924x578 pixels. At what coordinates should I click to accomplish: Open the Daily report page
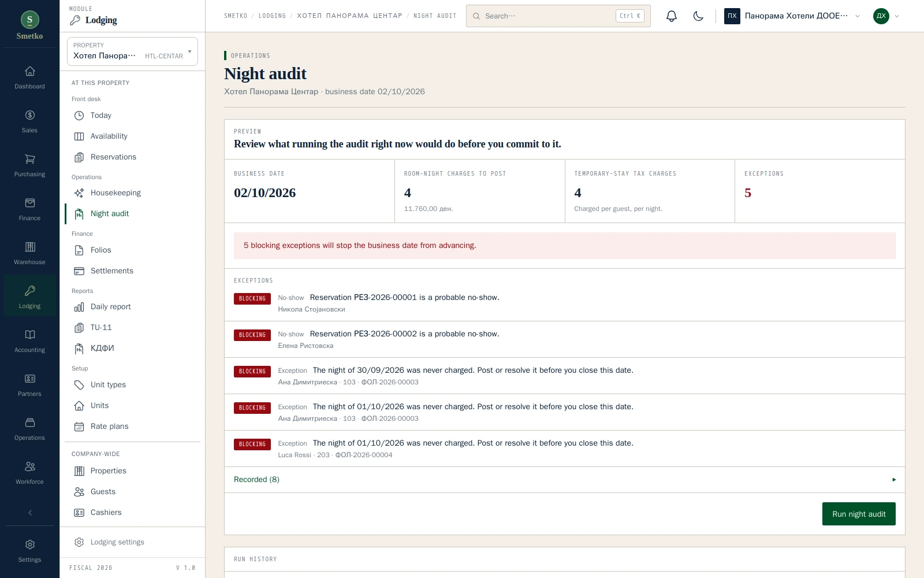(x=132, y=307)
